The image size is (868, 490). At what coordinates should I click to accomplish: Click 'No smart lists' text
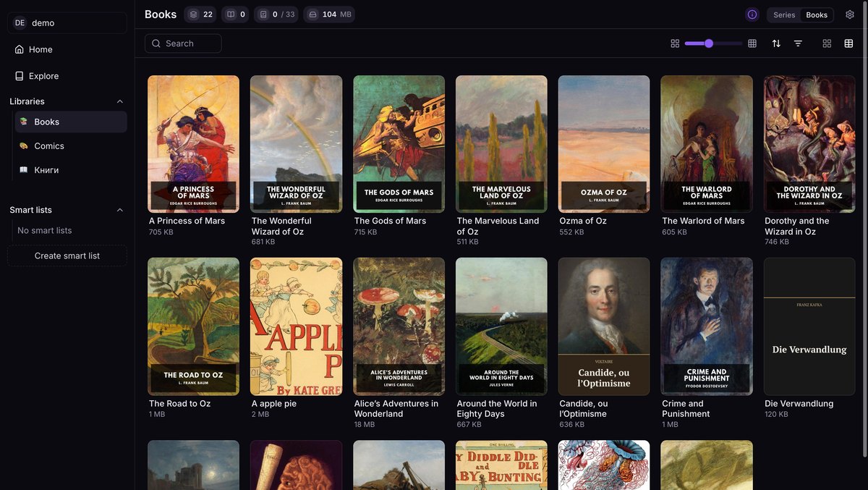pos(45,230)
